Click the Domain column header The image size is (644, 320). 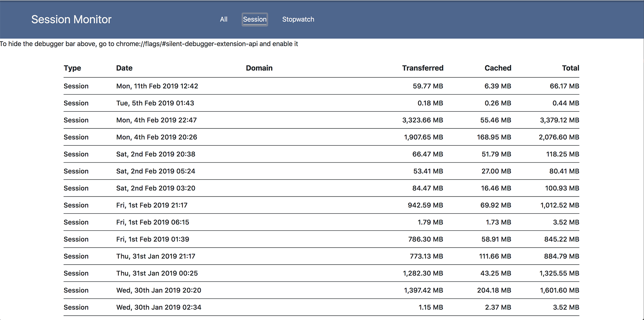coord(259,68)
